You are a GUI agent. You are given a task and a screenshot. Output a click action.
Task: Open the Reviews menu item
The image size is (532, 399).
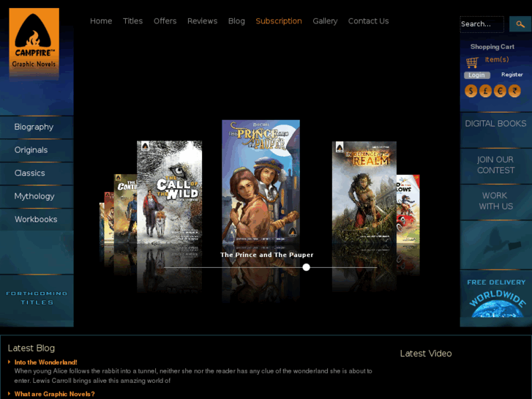[x=202, y=21]
